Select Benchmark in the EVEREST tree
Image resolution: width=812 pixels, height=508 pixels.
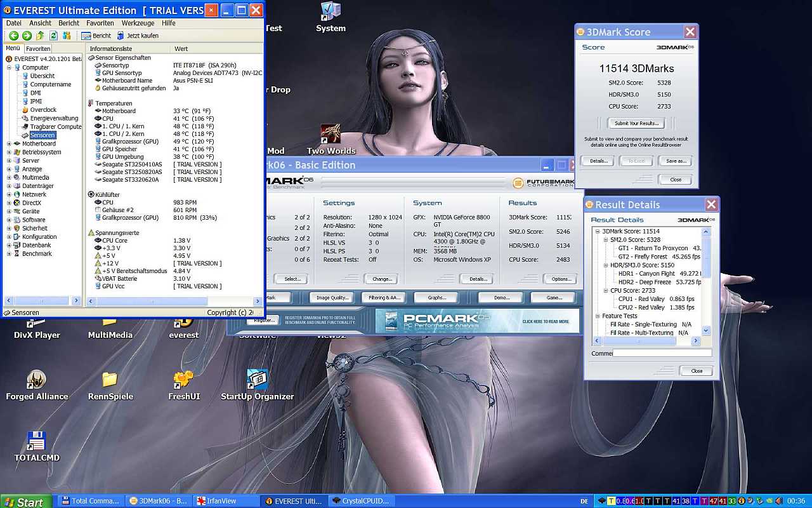37,253
